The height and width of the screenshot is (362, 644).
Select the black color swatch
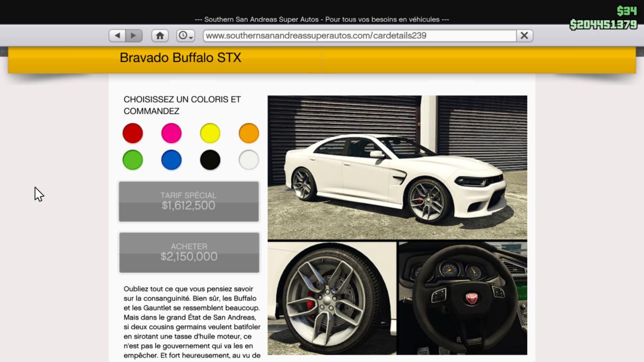[x=210, y=160]
